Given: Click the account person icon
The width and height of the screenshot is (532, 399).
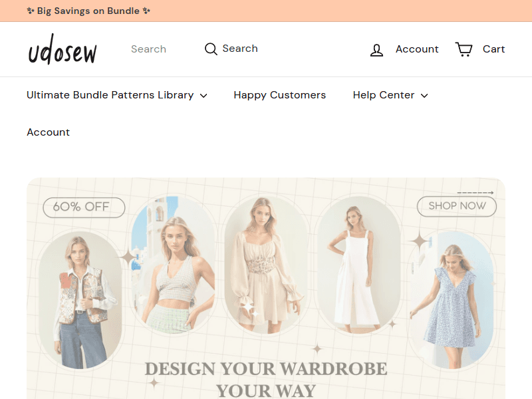Looking at the screenshot, I should [x=376, y=50].
